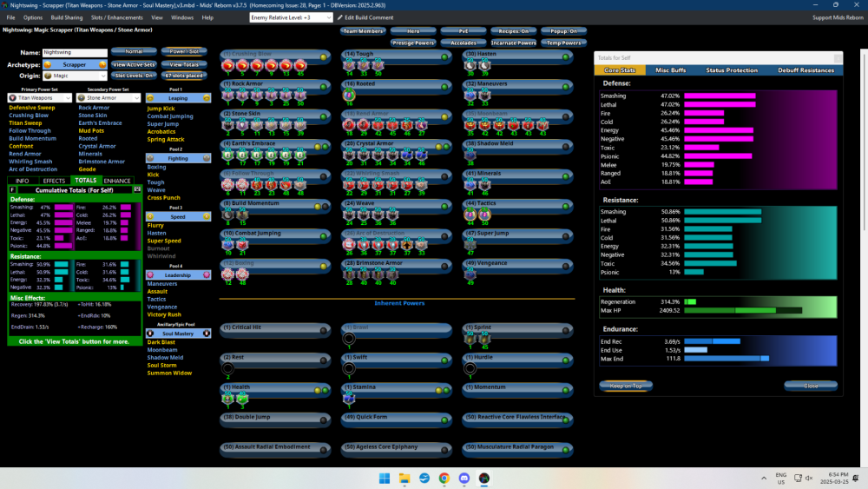Open Google Chrome from the taskbar
Viewport: 868px width, 489px height.
coord(444,479)
